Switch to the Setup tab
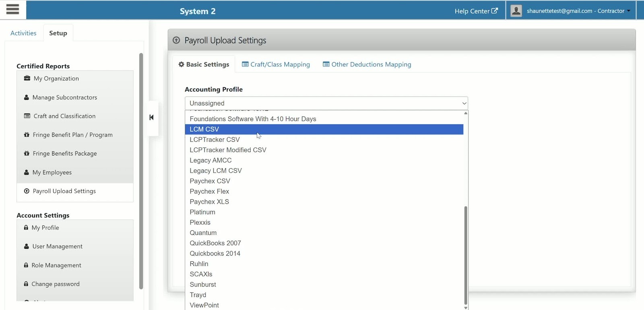This screenshot has height=310, width=644. click(58, 33)
